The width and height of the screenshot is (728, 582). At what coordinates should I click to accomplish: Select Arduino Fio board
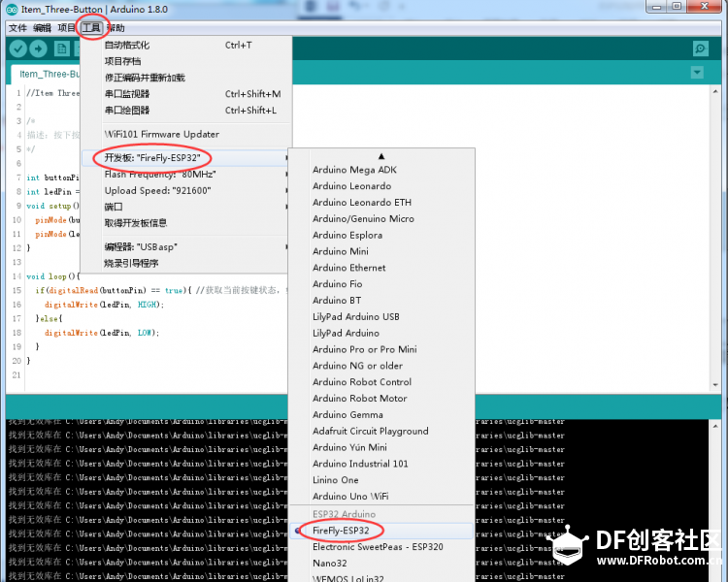[x=381, y=284]
